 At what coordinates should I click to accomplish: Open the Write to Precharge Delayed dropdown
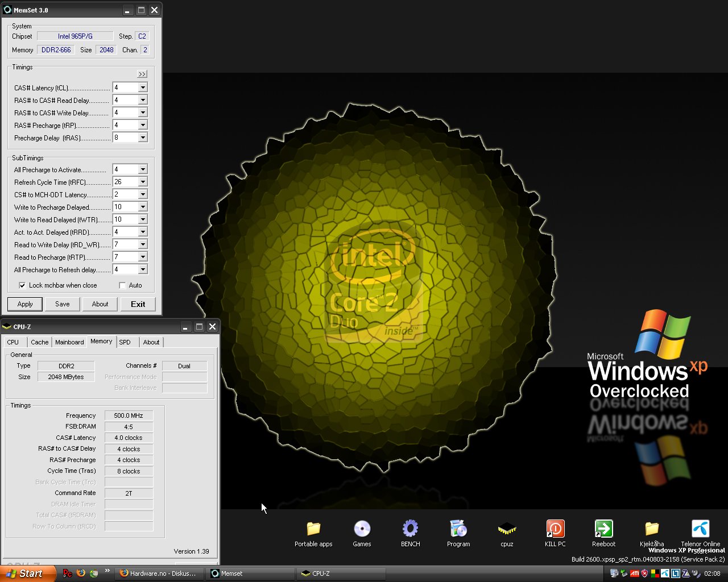[143, 207]
